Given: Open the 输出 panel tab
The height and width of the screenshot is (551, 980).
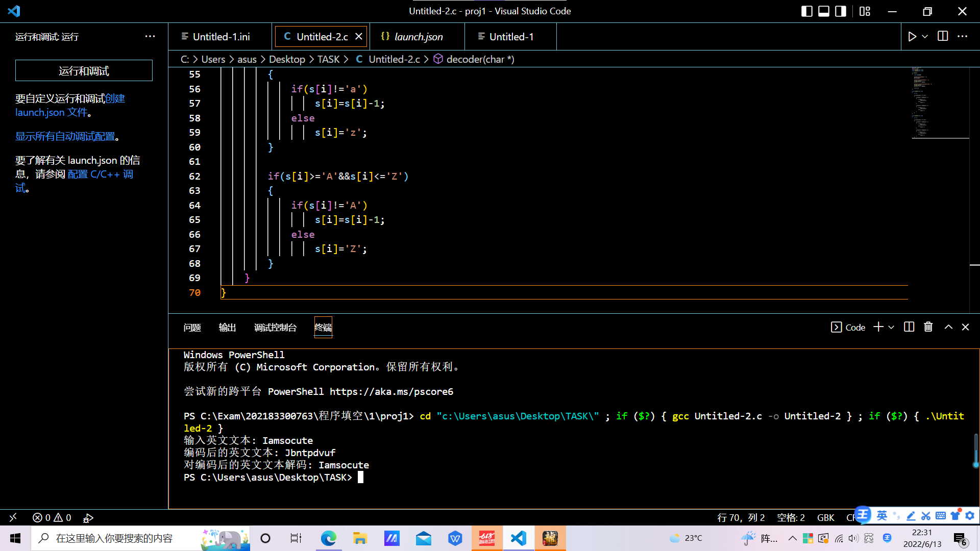Looking at the screenshot, I should [x=228, y=328].
